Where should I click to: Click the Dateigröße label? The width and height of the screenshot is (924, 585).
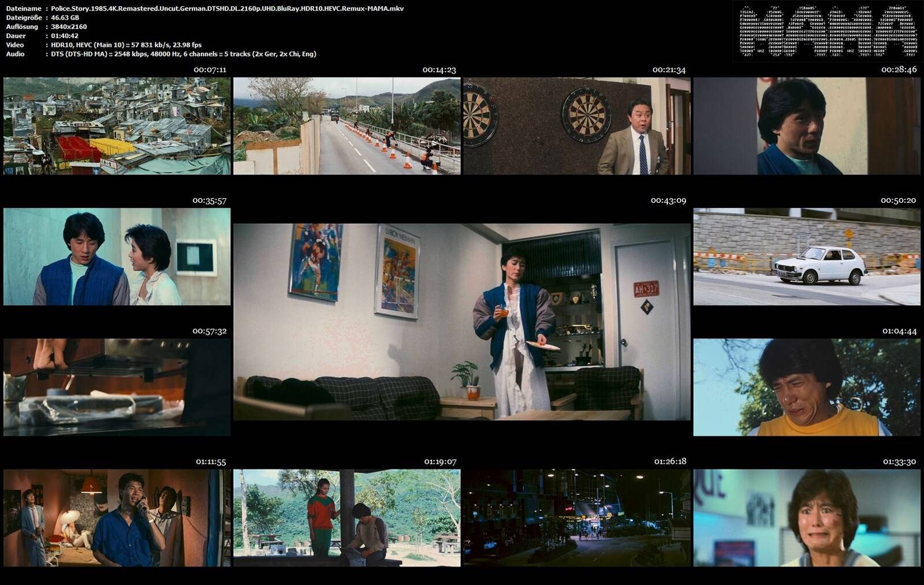24,18
